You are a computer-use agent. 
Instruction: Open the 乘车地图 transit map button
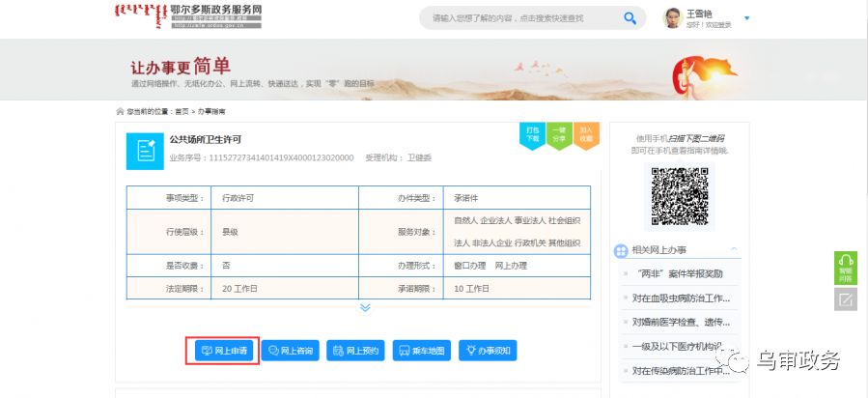click(421, 350)
